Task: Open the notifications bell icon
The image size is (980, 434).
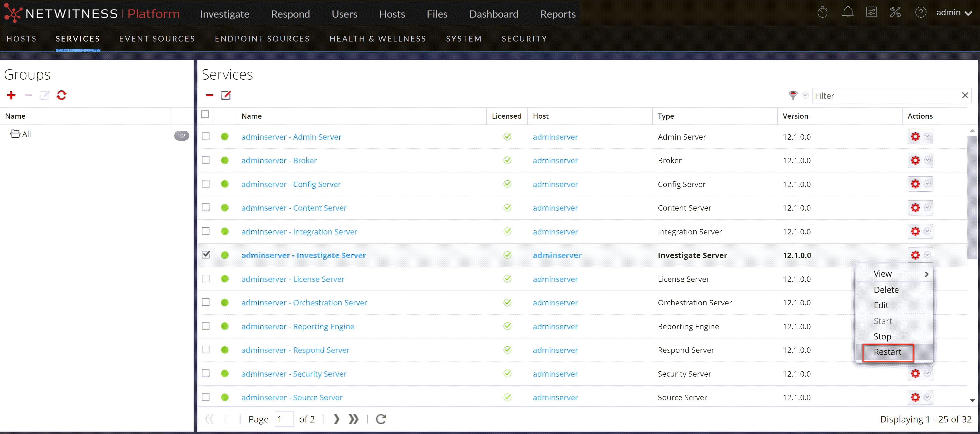Action: tap(848, 13)
